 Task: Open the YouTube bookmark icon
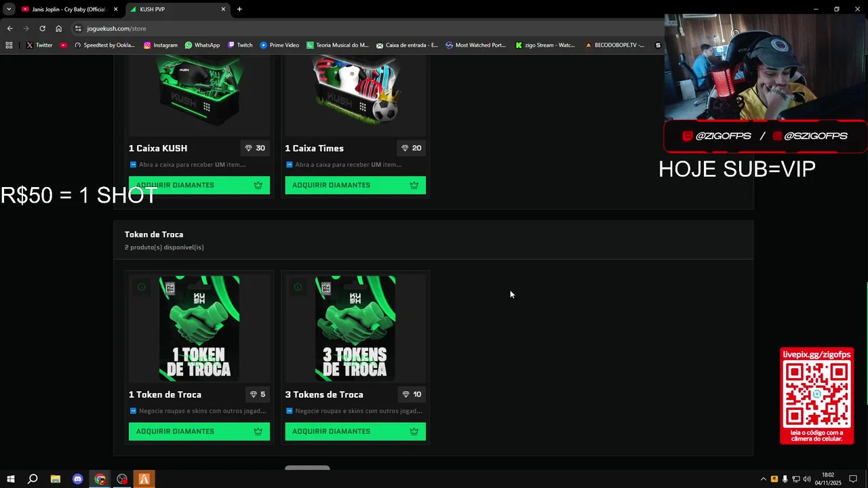pos(63,45)
